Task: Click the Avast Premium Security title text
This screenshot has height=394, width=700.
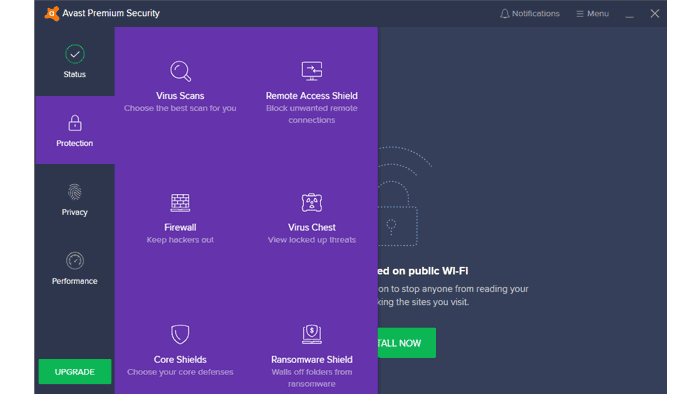Action: 111,13
